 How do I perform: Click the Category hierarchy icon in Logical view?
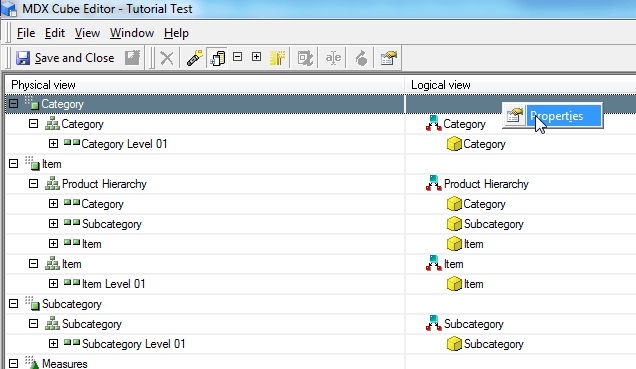tap(433, 123)
